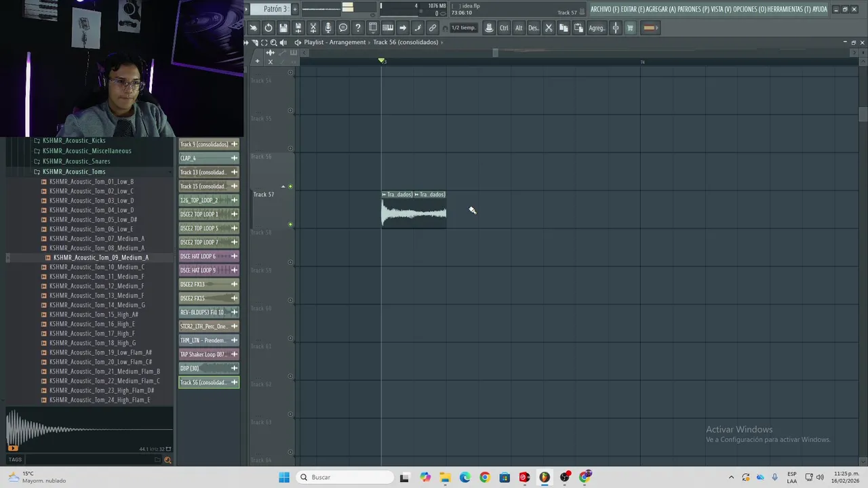Select the 126_TOP_LOOP_2 picker clip
Image resolution: width=868 pixels, height=488 pixels.
coord(209,200)
